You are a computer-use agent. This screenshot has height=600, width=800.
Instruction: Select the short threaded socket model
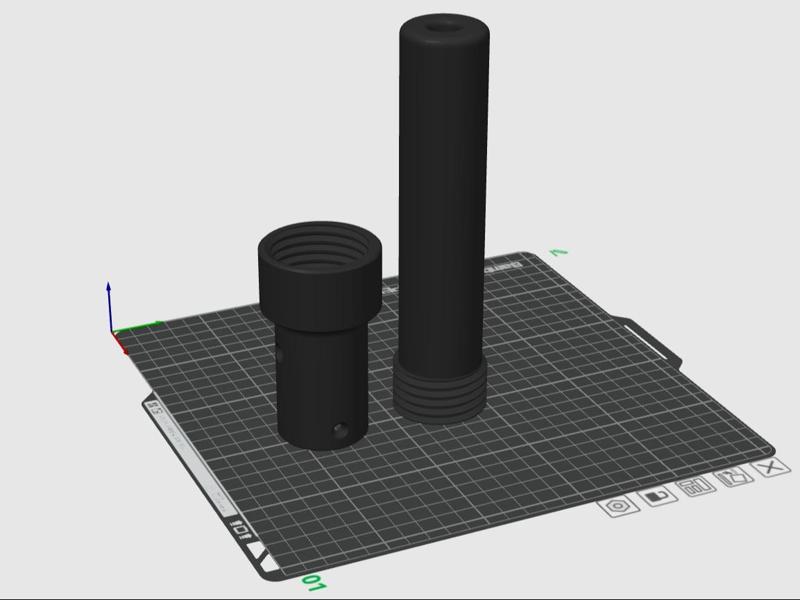click(x=320, y=334)
